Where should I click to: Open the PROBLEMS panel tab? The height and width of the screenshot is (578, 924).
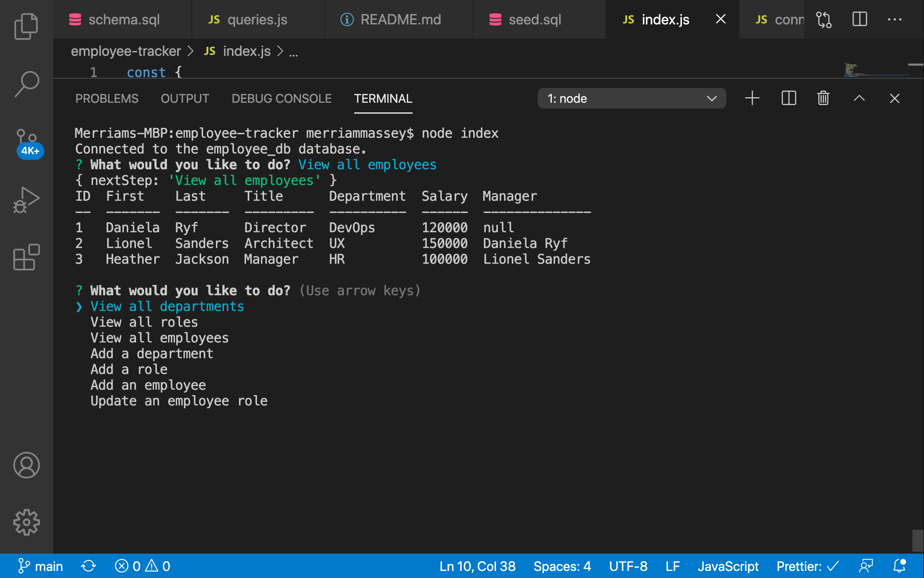click(107, 99)
